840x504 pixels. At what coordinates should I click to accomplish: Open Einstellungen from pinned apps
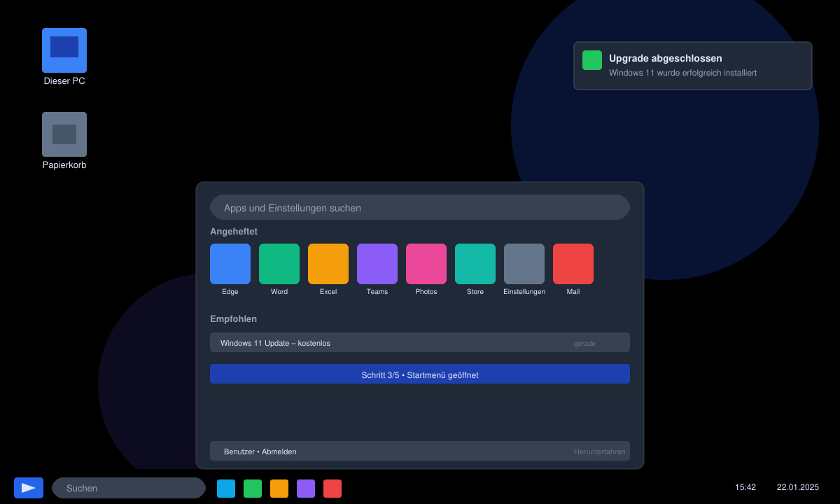click(524, 264)
